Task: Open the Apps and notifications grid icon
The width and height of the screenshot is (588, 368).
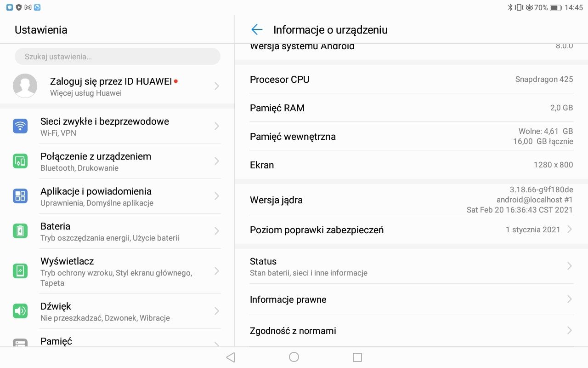Action: pos(20,196)
